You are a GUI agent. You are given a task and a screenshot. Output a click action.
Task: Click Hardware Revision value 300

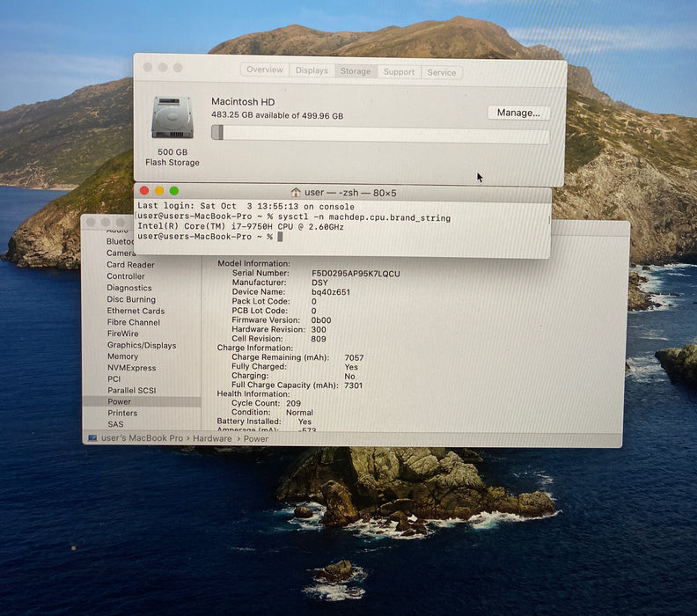tap(319, 329)
